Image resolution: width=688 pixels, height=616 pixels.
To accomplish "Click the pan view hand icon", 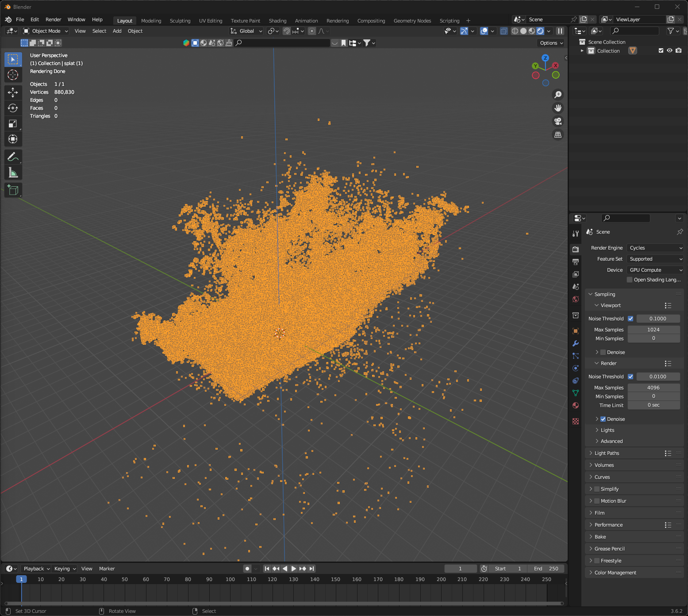I will 558,108.
